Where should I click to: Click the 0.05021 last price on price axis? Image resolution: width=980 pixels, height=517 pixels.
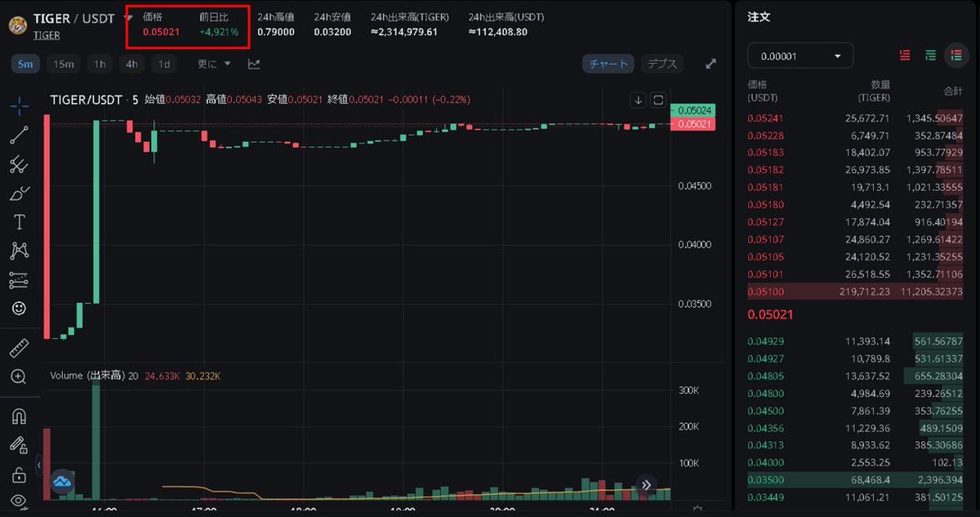coord(693,124)
